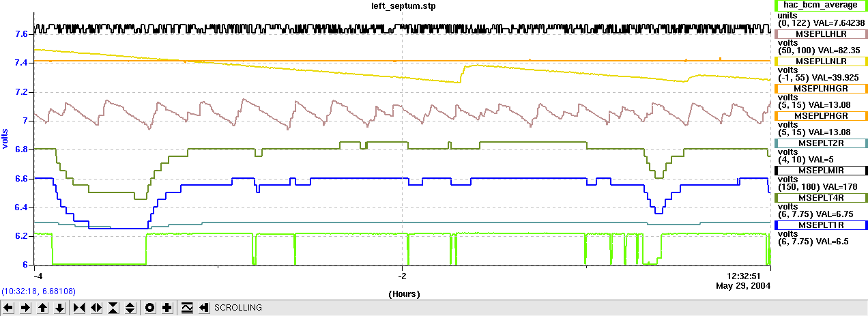Select the MSEPLPHGR legend entry
This screenshot has height=316, width=868.
coord(822,116)
